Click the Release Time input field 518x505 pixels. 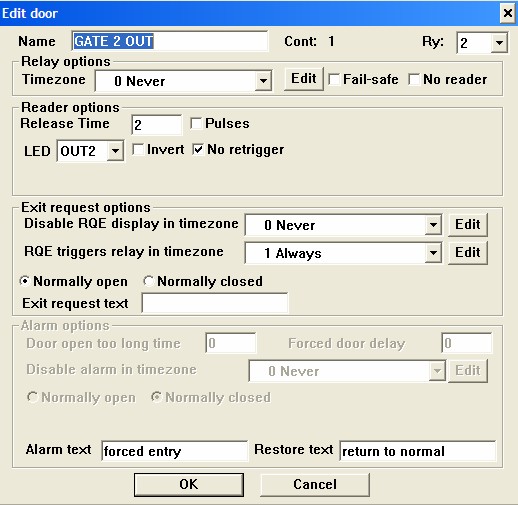click(157, 125)
